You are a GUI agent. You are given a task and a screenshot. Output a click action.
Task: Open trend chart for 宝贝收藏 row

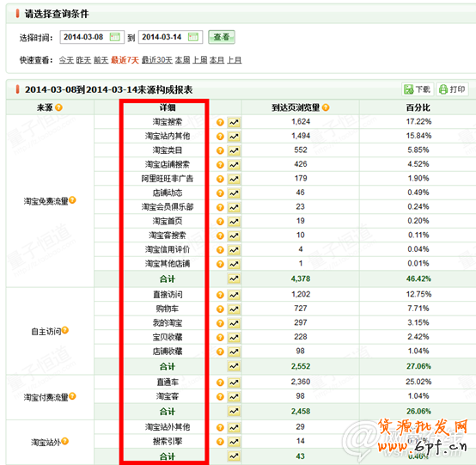coord(234,337)
